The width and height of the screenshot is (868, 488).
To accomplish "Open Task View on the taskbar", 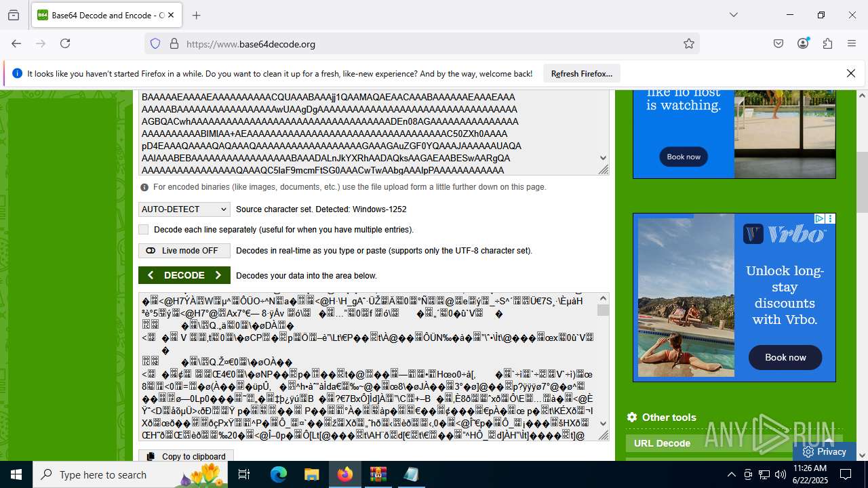I will (x=245, y=474).
